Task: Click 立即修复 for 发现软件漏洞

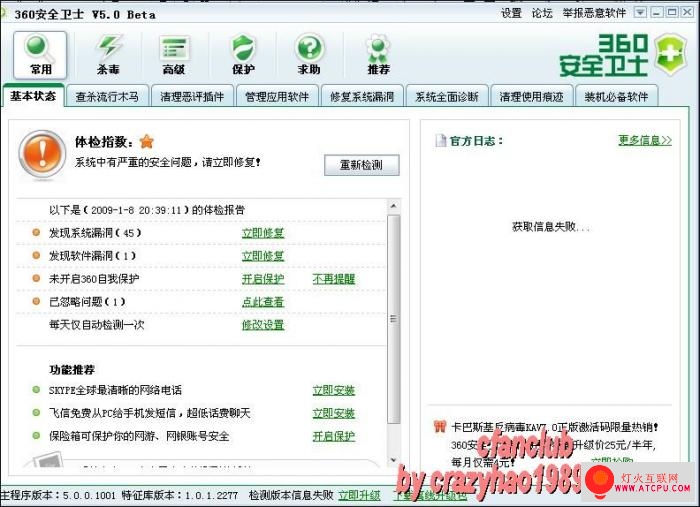Action: (x=263, y=256)
